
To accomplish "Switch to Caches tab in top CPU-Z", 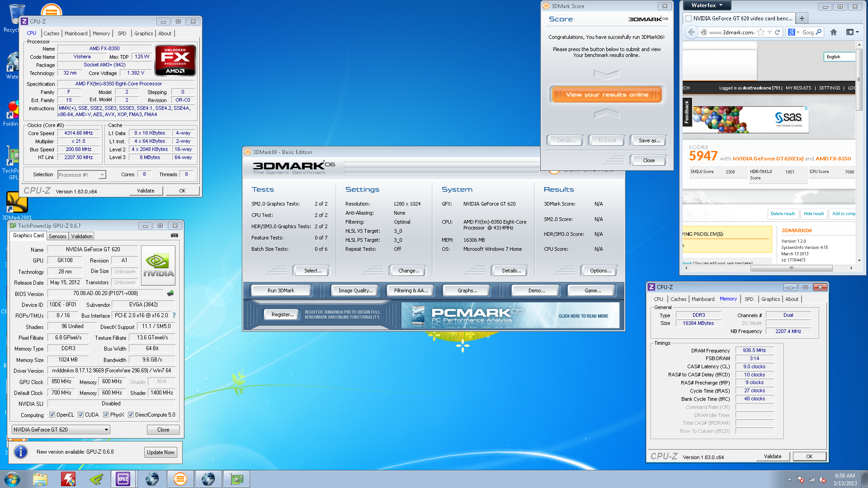I will point(52,33).
